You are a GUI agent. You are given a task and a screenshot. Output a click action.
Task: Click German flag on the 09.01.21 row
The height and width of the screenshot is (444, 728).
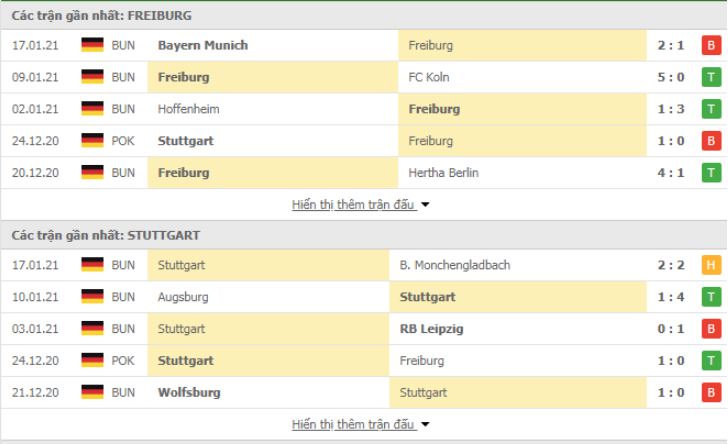93,77
